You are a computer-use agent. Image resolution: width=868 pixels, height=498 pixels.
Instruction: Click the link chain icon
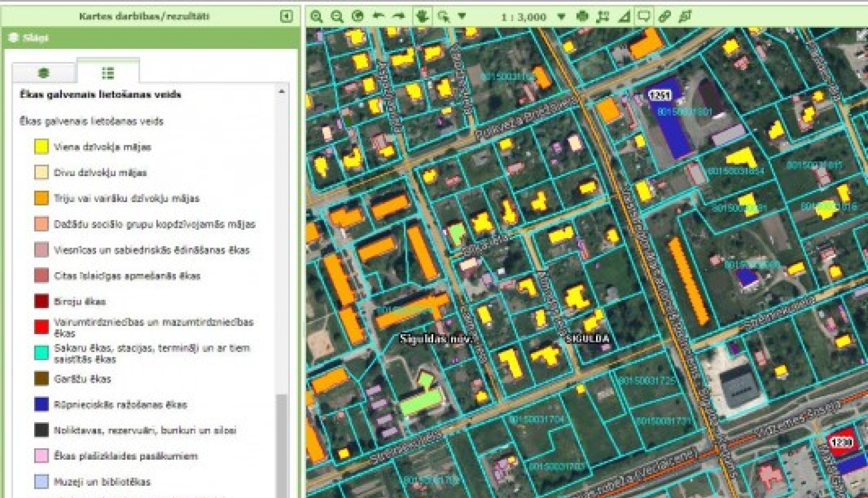pyautogui.click(x=664, y=16)
